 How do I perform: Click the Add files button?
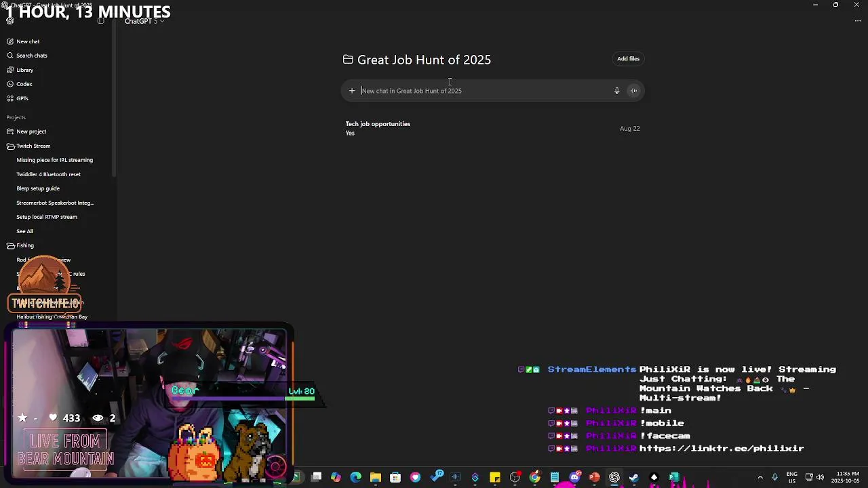(x=628, y=59)
